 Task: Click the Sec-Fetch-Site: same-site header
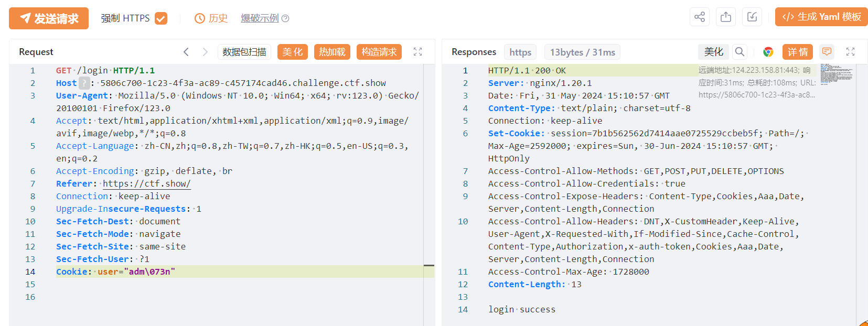121,246
